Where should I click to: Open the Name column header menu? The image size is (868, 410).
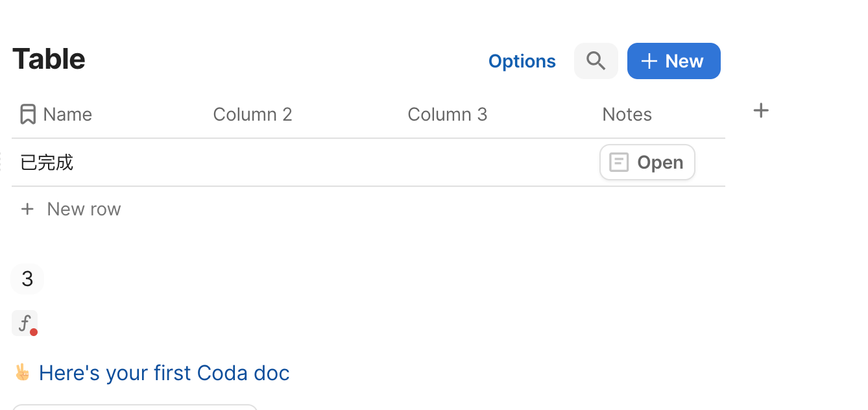point(67,114)
